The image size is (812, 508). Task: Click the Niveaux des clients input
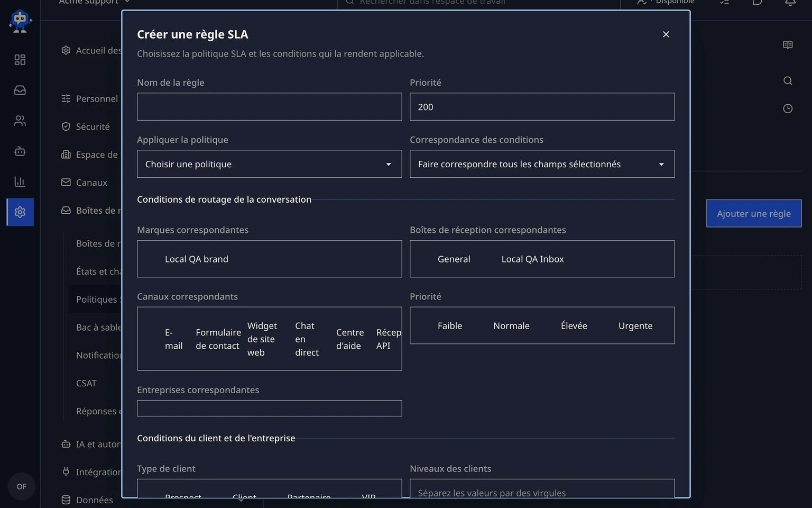coord(542,489)
